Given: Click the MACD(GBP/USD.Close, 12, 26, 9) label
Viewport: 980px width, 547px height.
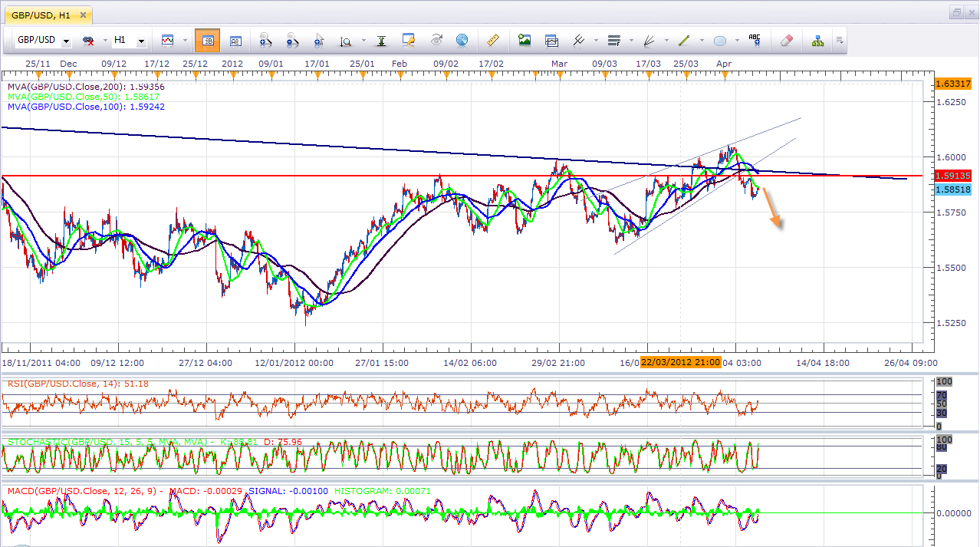Looking at the screenshot, I should click(x=81, y=490).
